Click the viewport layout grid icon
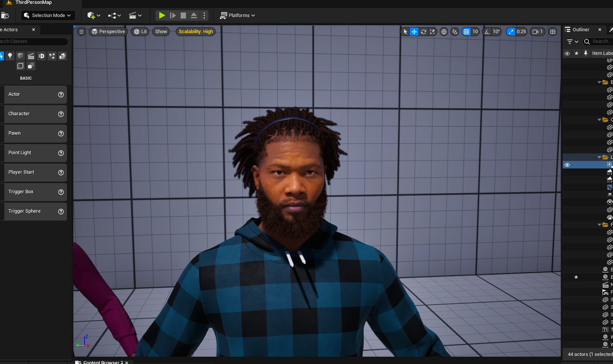Image resolution: width=613 pixels, height=364 pixels. pyautogui.click(x=553, y=32)
